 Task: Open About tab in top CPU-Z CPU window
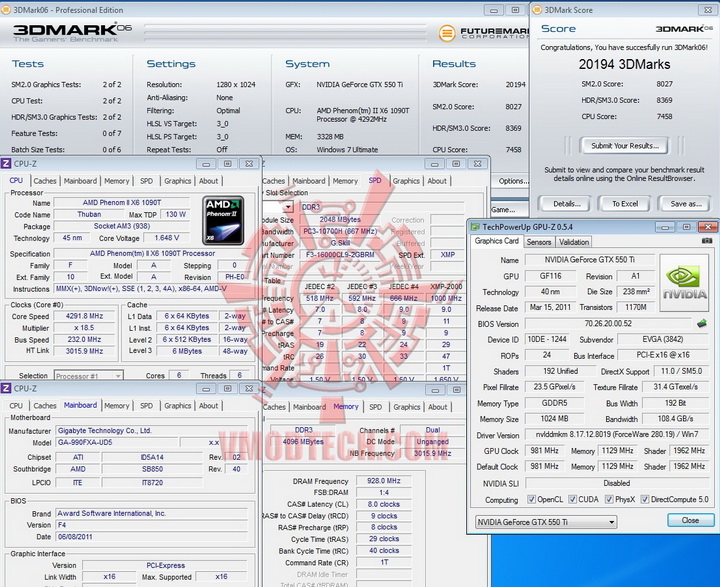coord(208,181)
